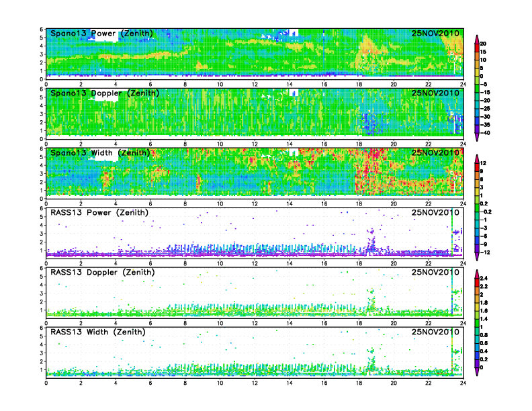Click the '20' label on the top color bar
Image resolution: width=532 pixels, height=411 pixels.
(x=483, y=44)
